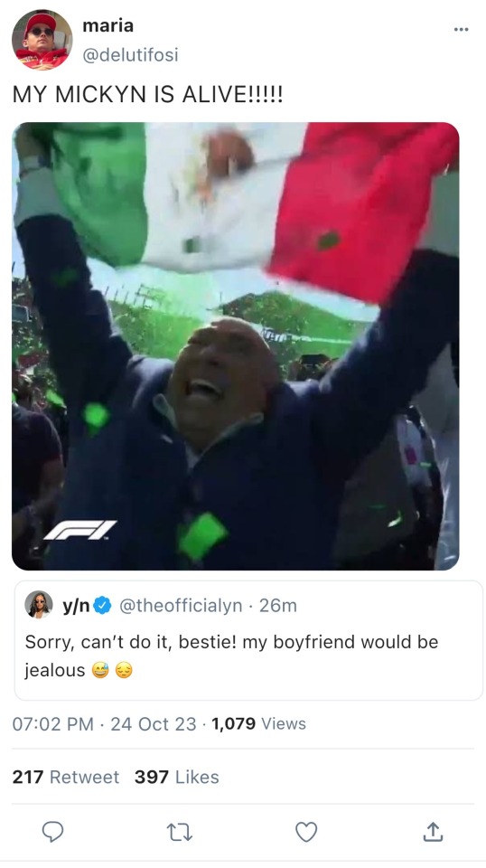Open the share upload icon
The height and width of the screenshot is (868, 486).
433,832
